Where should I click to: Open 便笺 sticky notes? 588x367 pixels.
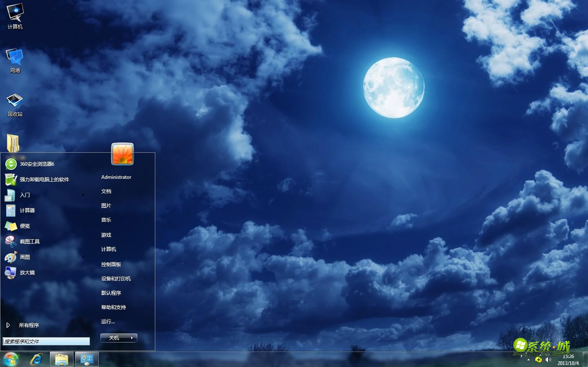click(25, 226)
